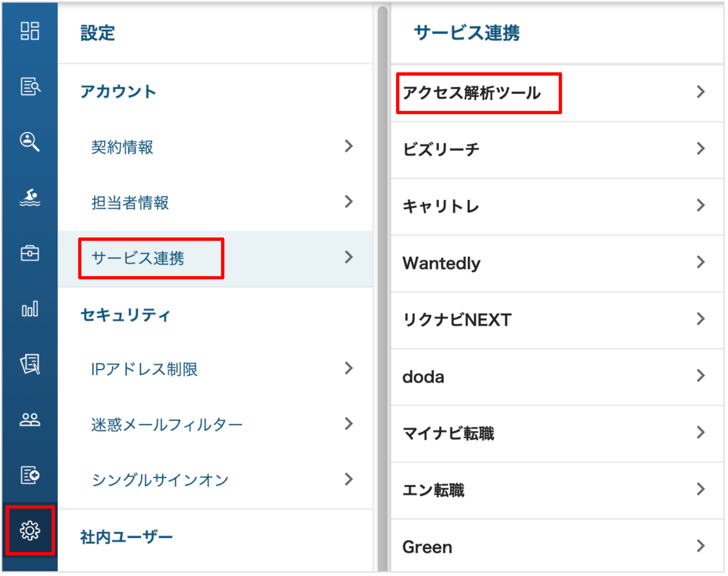Open 迷惑メールフィルター setting
Viewport: 728px width, 576px height.
[x=215, y=425]
